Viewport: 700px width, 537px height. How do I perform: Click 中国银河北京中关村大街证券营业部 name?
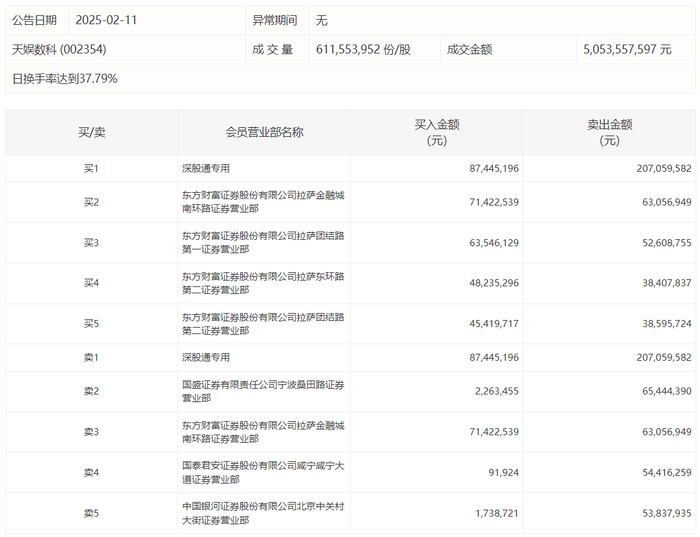tap(263, 513)
